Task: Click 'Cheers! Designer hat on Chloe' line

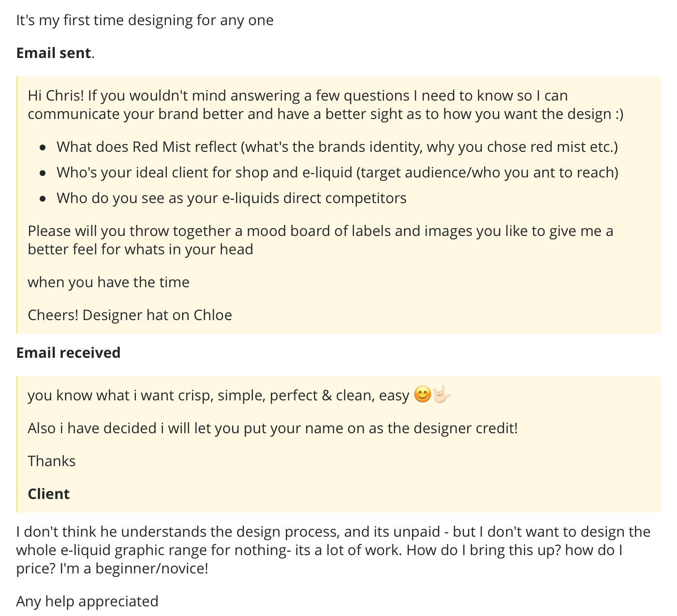Action: (x=130, y=315)
